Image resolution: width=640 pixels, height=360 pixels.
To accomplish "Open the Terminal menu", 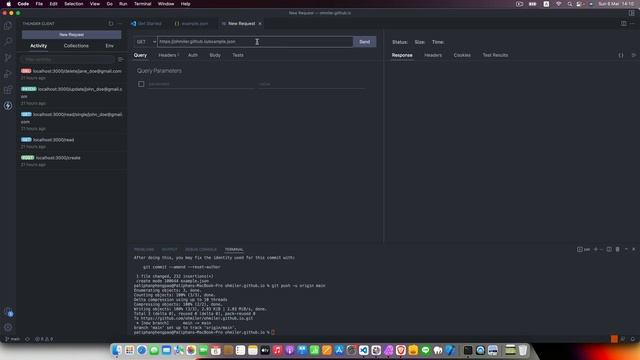I will [142, 4].
